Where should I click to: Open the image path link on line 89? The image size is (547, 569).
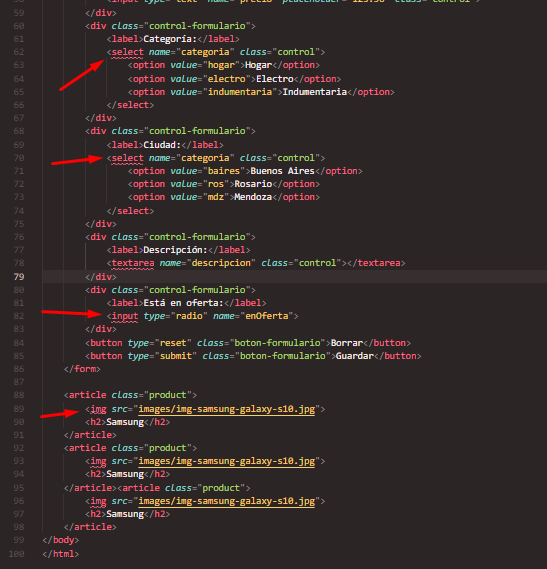226,409
